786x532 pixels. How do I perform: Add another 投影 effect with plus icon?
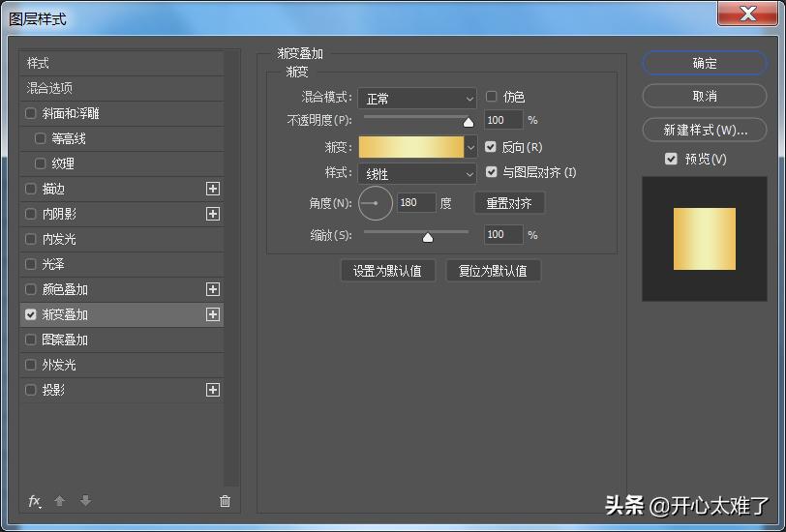click(213, 390)
